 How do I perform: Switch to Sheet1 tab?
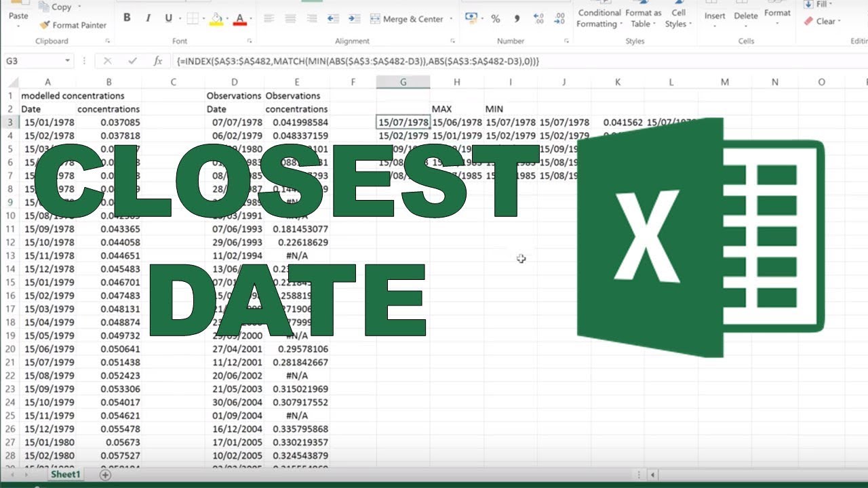tap(65, 474)
